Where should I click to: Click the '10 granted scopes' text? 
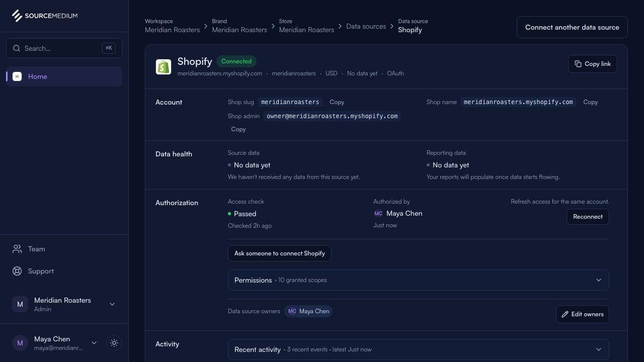tap(302, 280)
